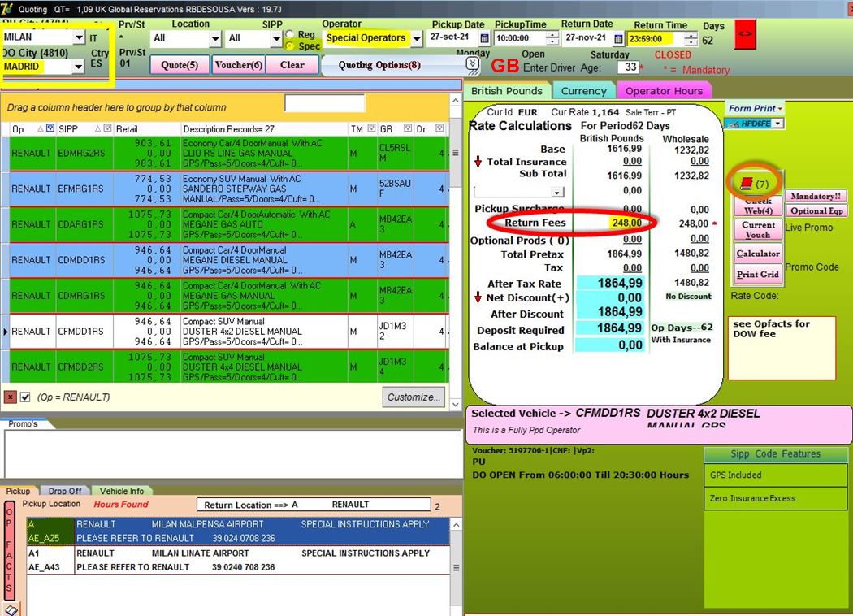853x616 pixels.
Task: Click the red book icon (7)
Action: (x=747, y=184)
